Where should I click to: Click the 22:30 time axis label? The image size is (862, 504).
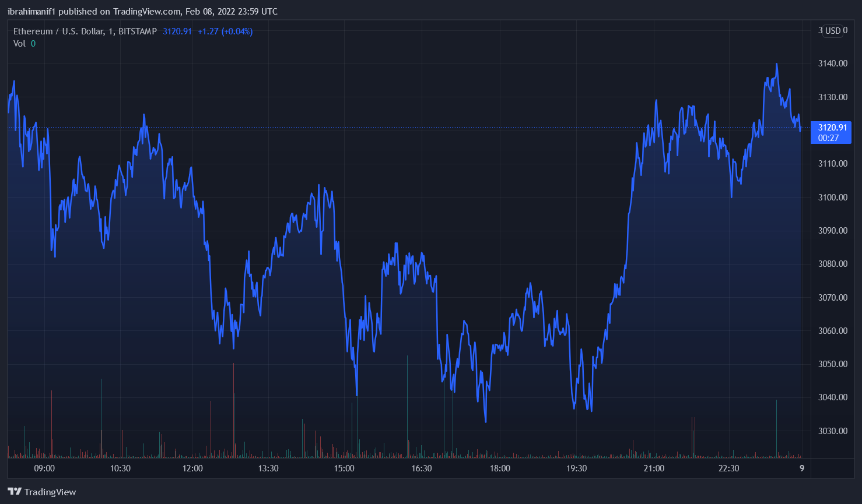pyautogui.click(x=729, y=468)
